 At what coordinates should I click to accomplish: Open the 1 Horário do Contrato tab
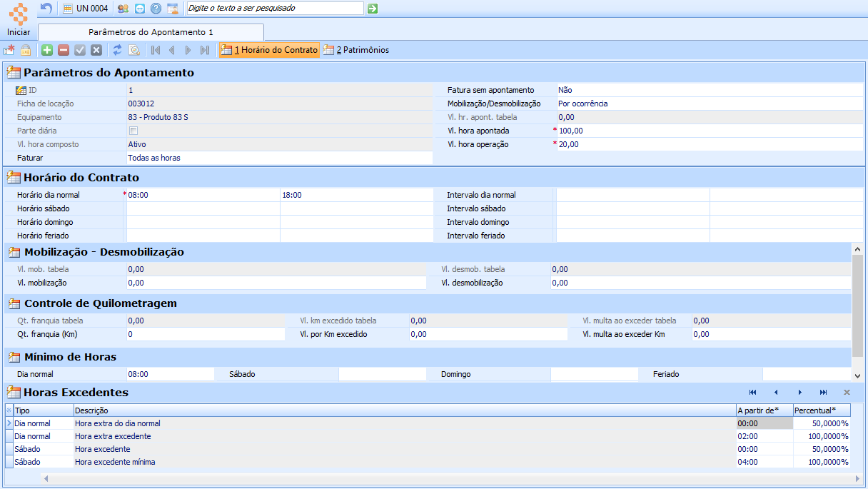[269, 50]
